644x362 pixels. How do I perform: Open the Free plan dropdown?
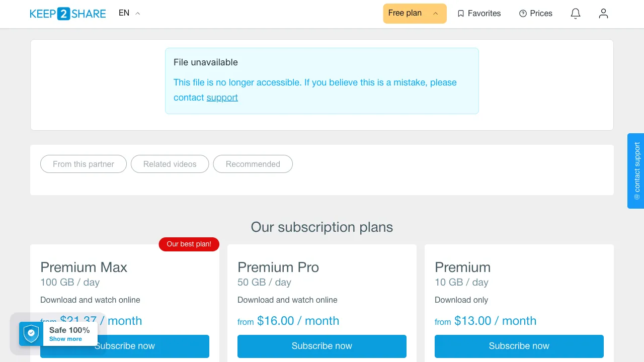point(415,14)
